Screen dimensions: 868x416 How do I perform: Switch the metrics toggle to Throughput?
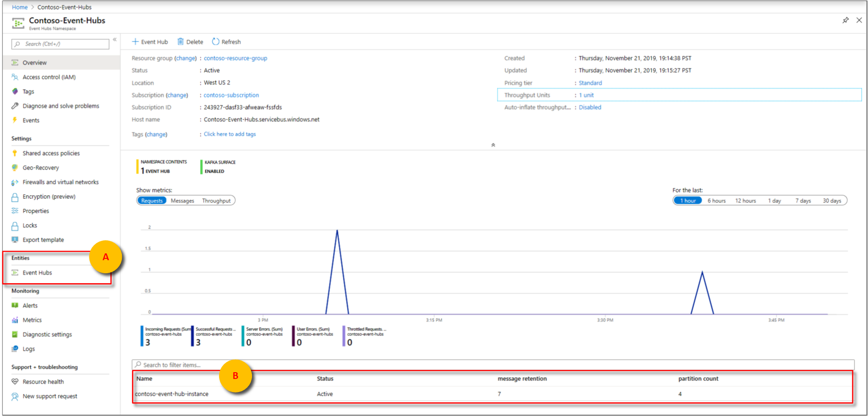[x=216, y=201]
